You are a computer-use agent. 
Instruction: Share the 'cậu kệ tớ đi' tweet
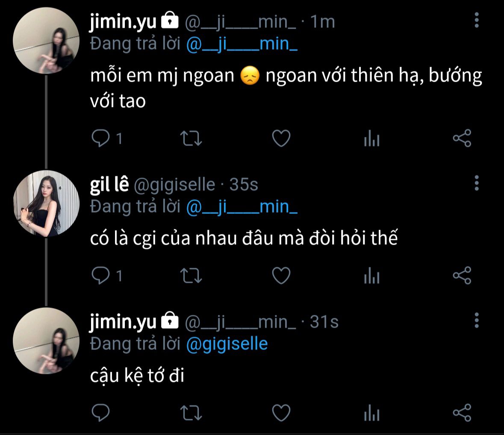[x=462, y=413]
